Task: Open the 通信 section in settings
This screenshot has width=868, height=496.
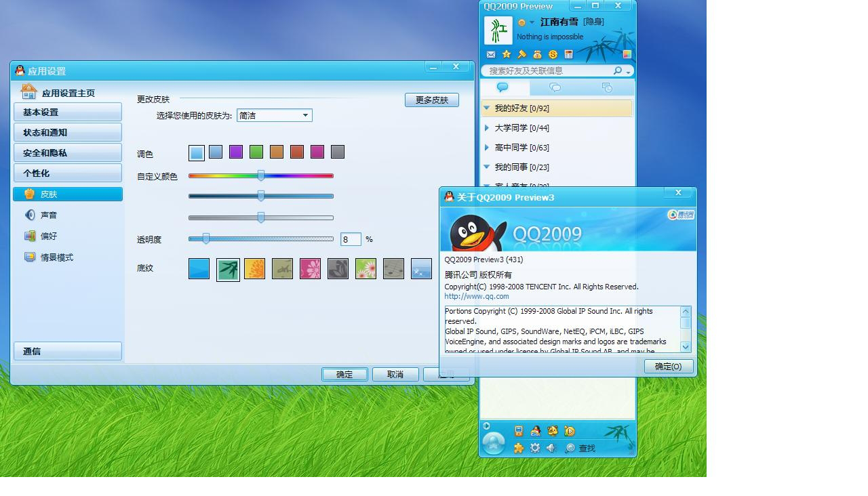Action: click(68, 351)
